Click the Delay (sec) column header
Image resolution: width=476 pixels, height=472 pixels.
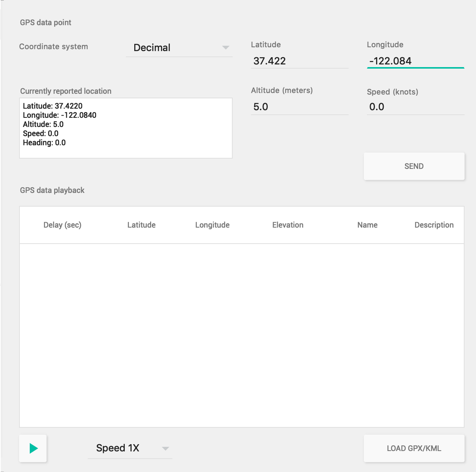[x=63, y=225]
